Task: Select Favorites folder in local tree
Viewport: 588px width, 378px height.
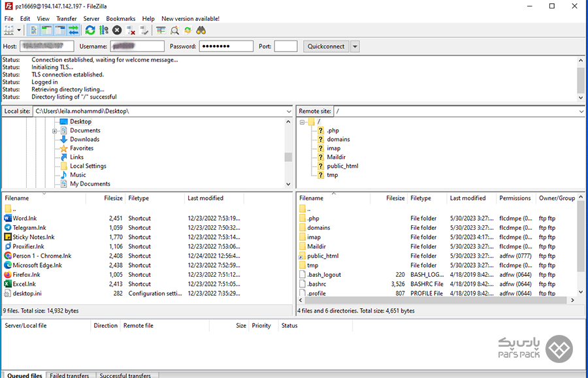Action: (x=82, y=148)
